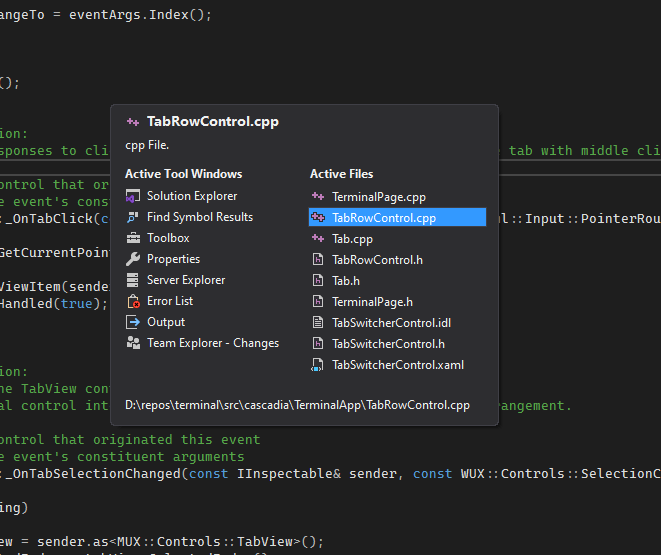The width and height of the screenshot is (661, 555).
Task: Click the Properties wrench icon
Action: click(x=134, y=259)
